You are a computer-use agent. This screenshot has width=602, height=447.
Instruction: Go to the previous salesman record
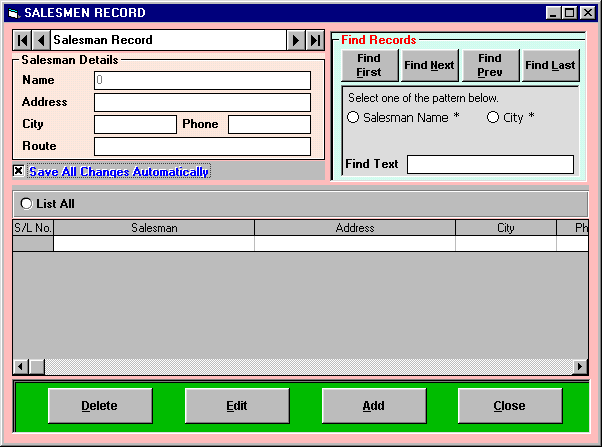41,40
